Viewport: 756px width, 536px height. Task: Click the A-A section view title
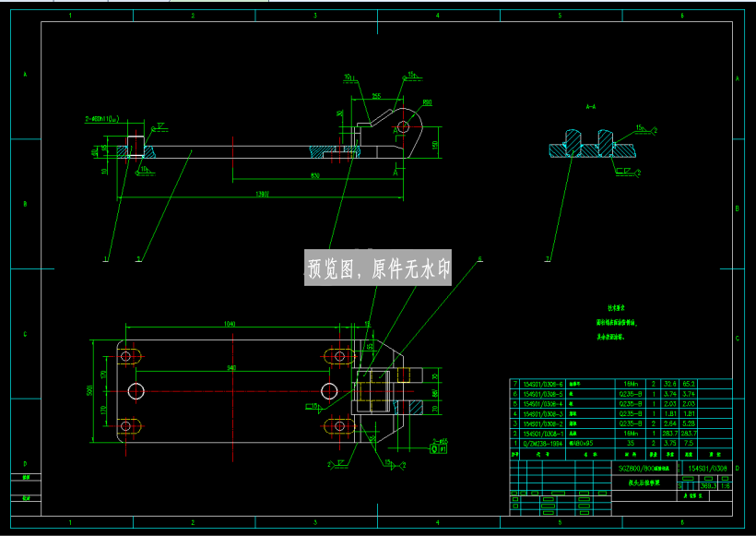591,107
